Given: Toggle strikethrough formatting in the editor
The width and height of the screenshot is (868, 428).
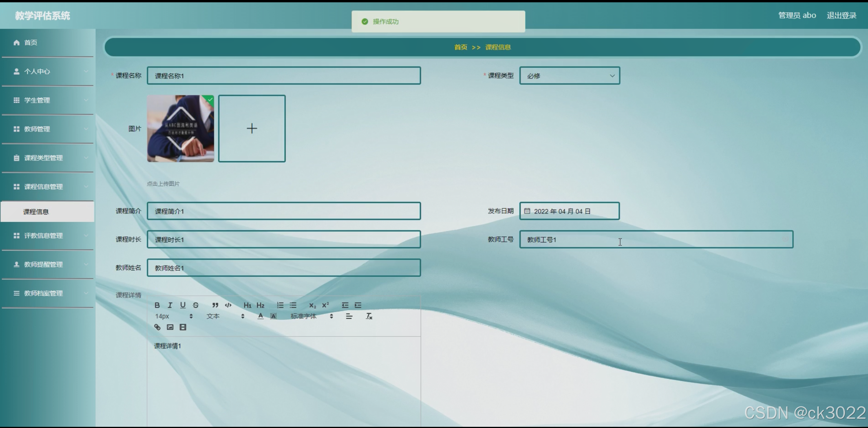Looking at the screenshot, I should [x=196, y=305].
